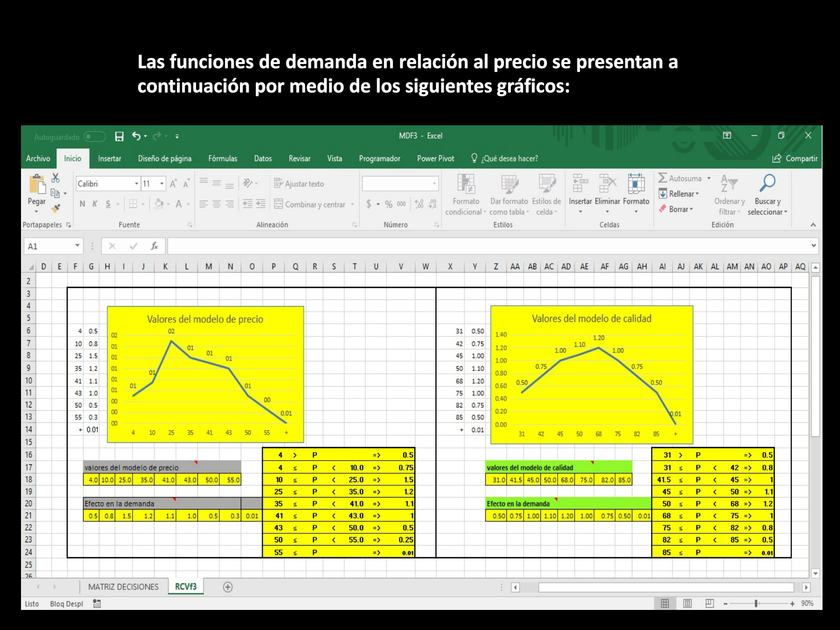Toggle the Autoguardado switch

(x=95, y=136)
